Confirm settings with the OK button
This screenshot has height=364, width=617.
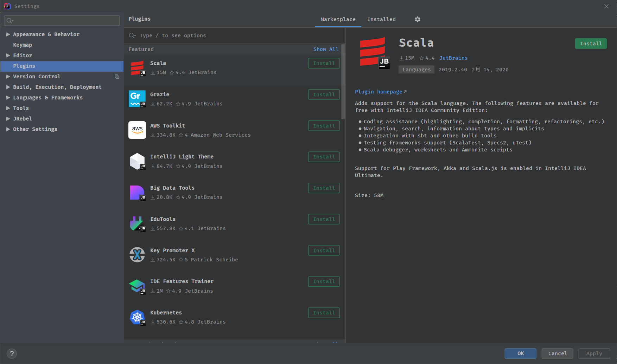pyautogui.click(x=521, y=353)
